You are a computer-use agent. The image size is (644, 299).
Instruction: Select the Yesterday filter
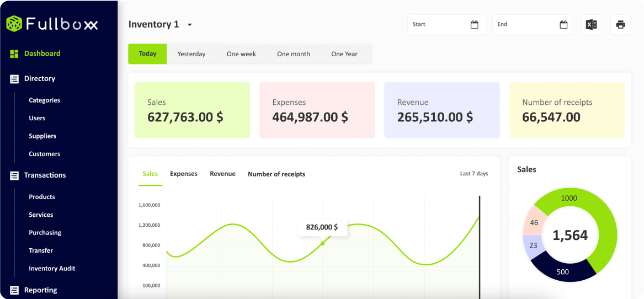pos(191,54)
